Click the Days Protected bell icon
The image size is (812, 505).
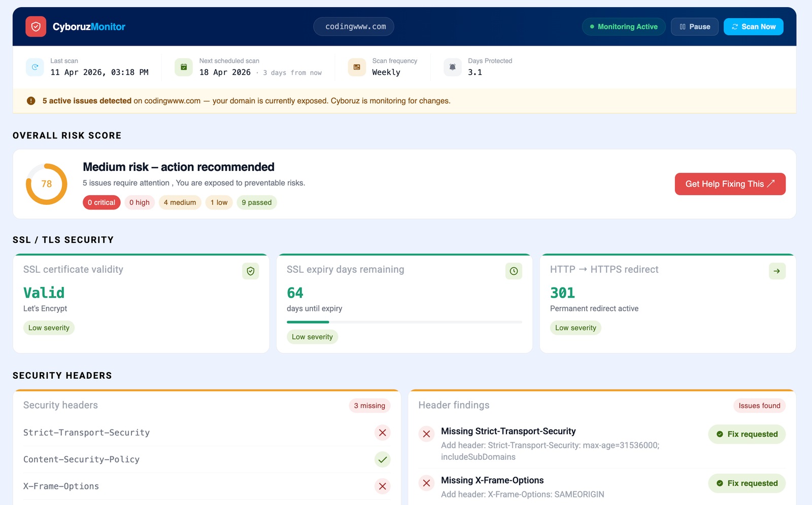(x=452, y=67)
